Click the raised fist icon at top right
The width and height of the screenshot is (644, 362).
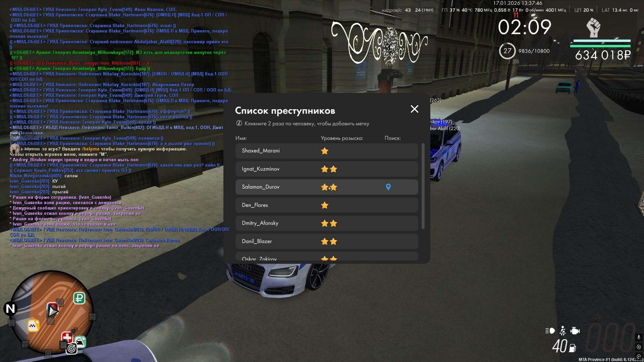(x=593, y=28)
